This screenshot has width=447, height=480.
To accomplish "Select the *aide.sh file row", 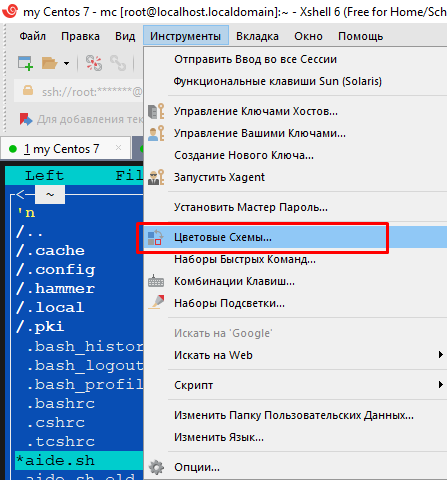I will [79, 461].
